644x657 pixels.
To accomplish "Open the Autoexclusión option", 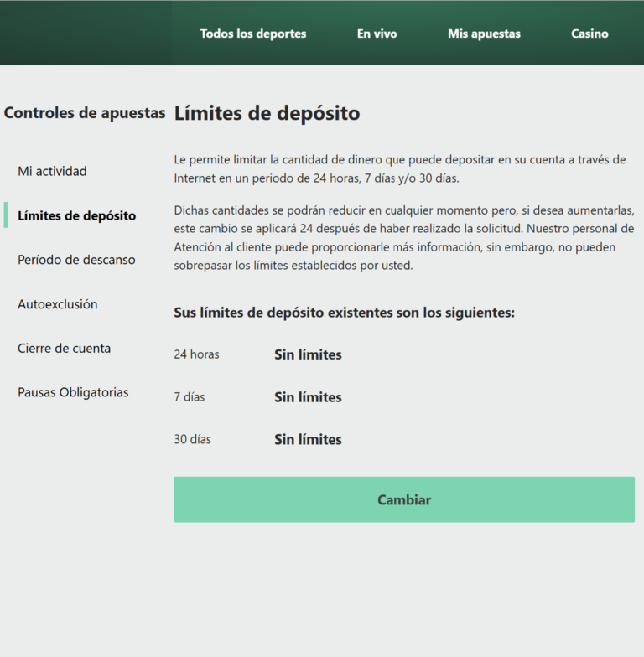I will [57, 304].
